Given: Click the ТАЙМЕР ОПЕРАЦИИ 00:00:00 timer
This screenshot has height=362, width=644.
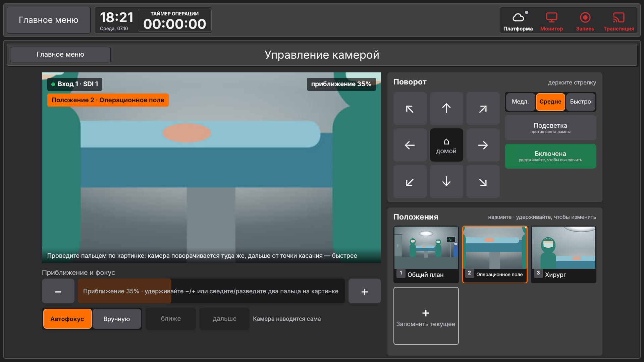Looking at the screenshot, I should 175,20.
